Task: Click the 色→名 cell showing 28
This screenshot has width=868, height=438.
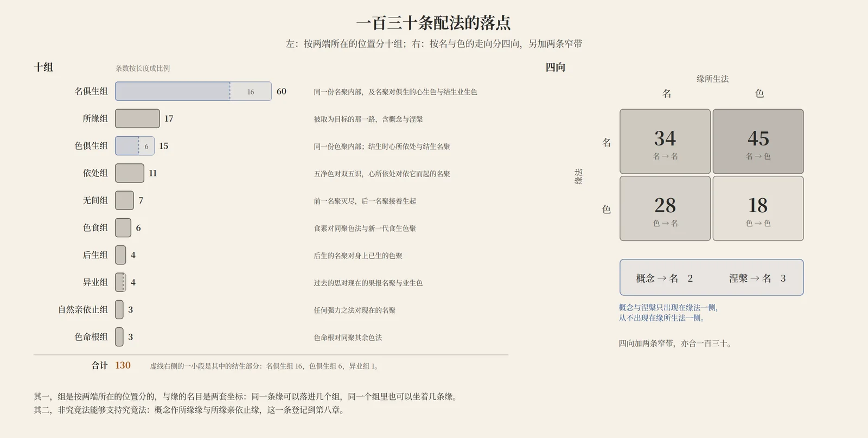Action: tap(665, 208)
